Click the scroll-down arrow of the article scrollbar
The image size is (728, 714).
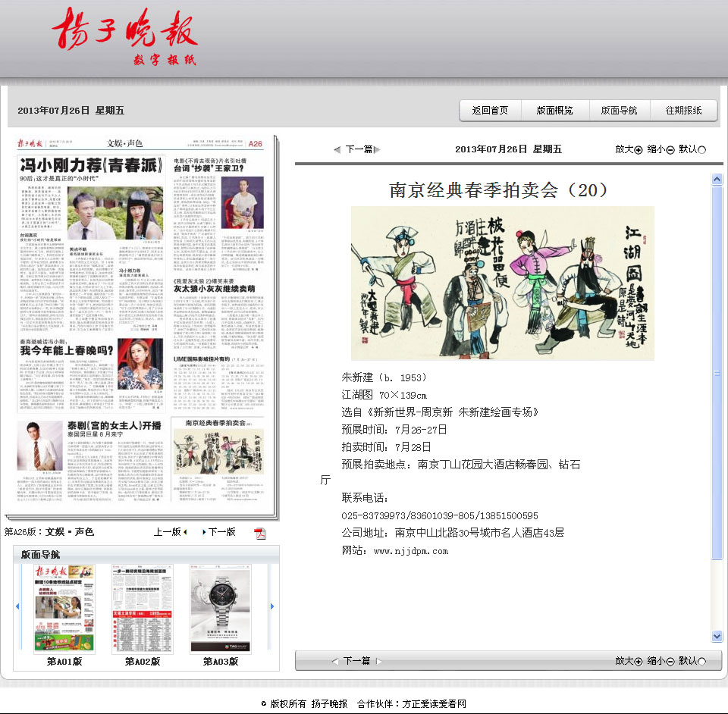[717, 637]
